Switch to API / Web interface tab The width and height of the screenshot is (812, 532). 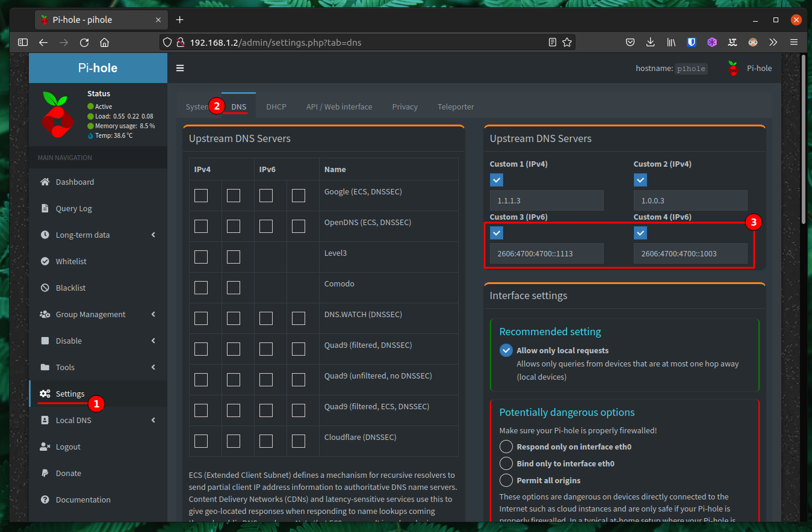pos(339,107)
